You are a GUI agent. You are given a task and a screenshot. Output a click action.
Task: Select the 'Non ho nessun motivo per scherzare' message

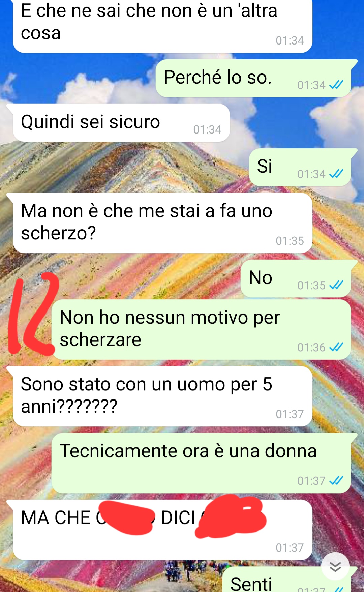pyautogui.click(x=201, y=329)
